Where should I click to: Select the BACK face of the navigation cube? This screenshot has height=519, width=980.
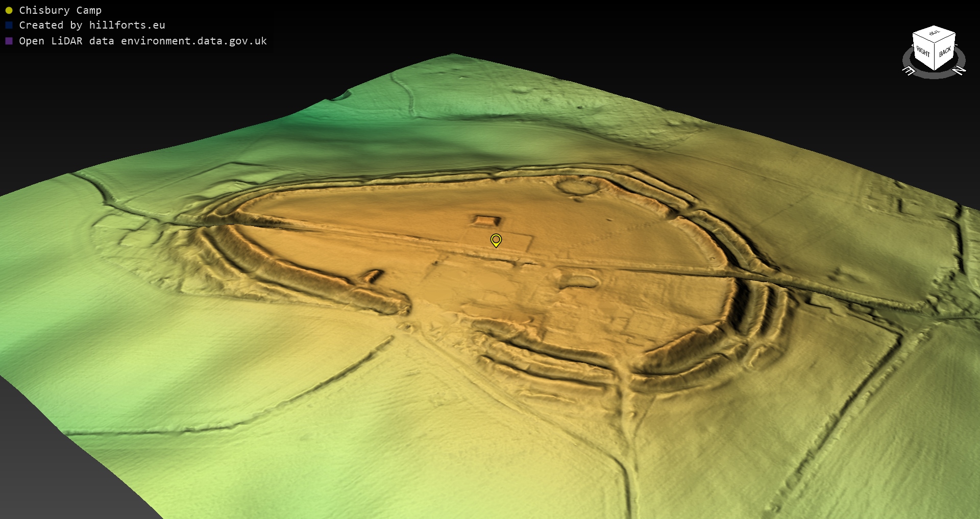click(945, 52)
